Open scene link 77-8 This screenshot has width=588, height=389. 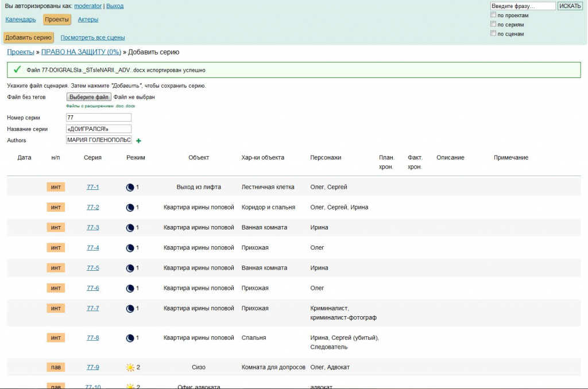[92, 338]
